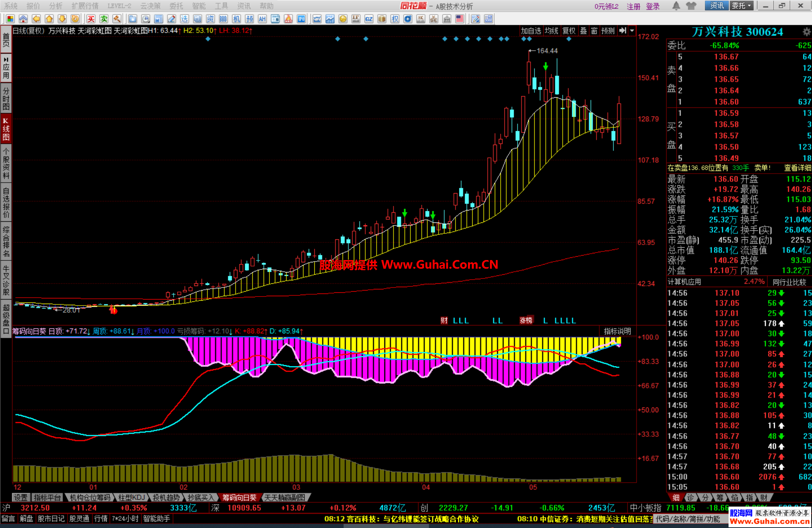Click the up arrow toolbar icon
The image size is (812, 528).
(x=49, y=19)
